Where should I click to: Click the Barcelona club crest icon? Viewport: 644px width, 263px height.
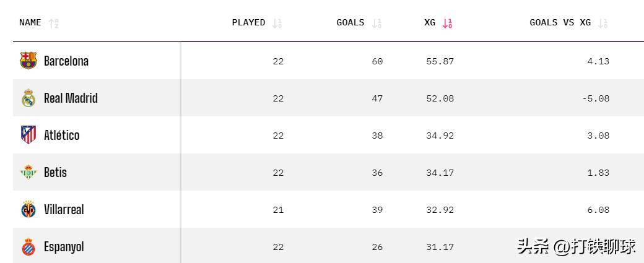[x=28, y=61]
